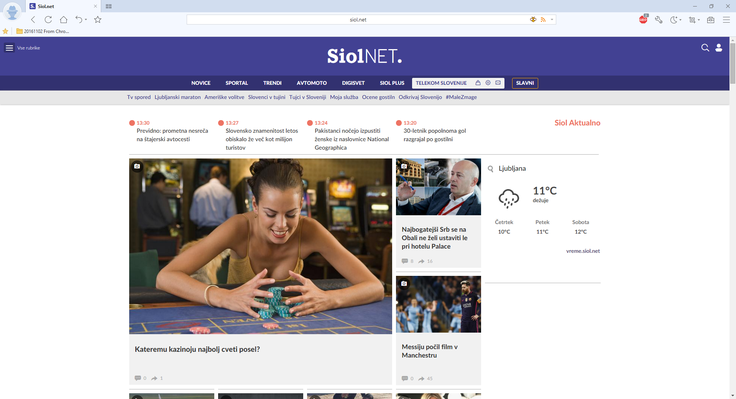This screenshot has height=399, width=736.
Task: Open the 'Najbogatejši Srb' article thumbnail
Action: click(438, 187)
